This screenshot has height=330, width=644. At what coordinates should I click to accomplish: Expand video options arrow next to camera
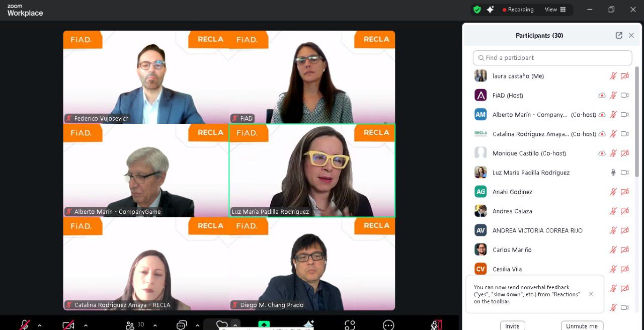[x=86, y=325]
